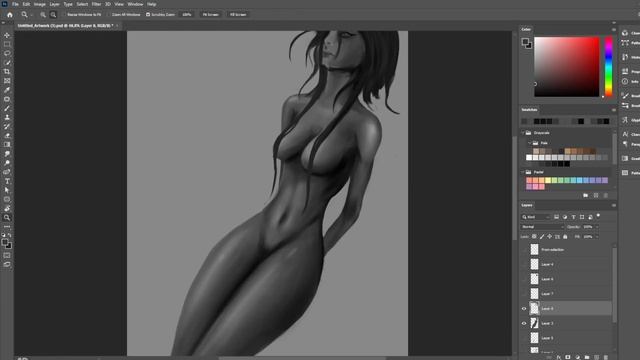Image resolution: width=640 pixels, height=360 pixels.
Task: Open the Layer menu
Action: pyautogui.click(x=55, y=4)
